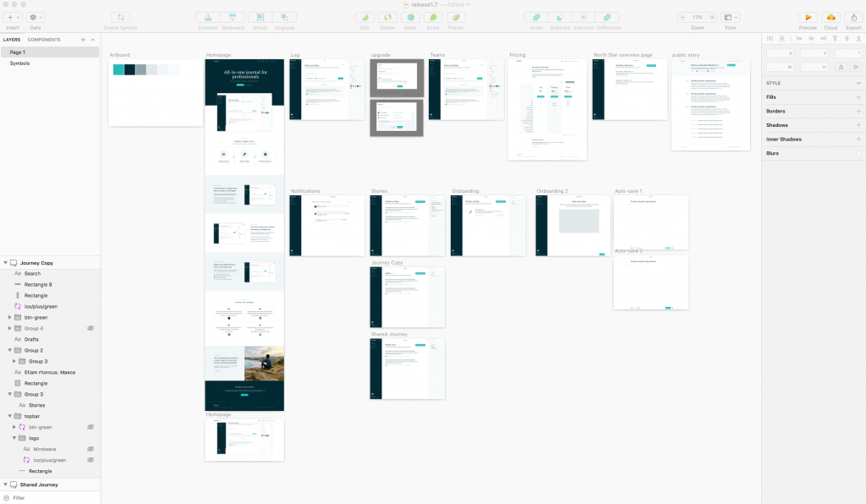Click the Mask tool icon

pyautogui.click(x=409, y=18)
